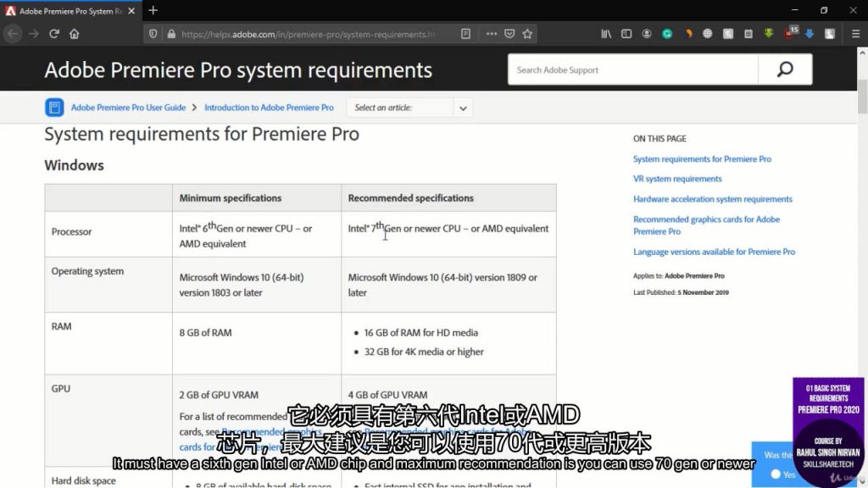Click '32 GB for 4K media or higher'

tap(424, 352)
